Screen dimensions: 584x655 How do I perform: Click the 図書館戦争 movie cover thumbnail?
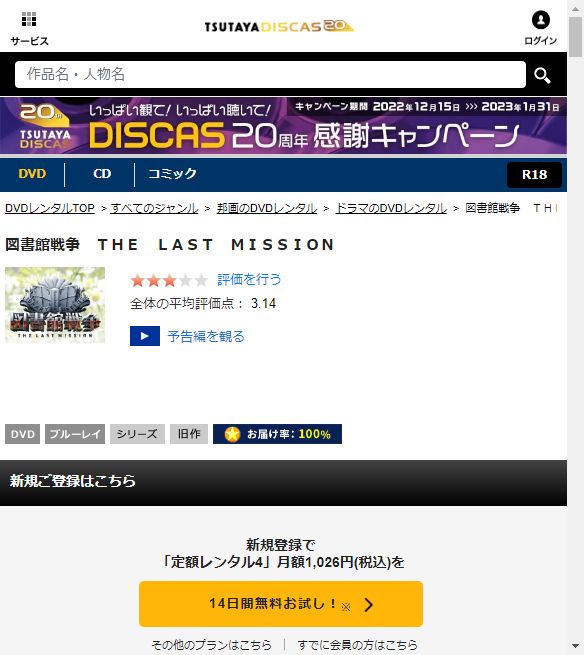(55, 305)
